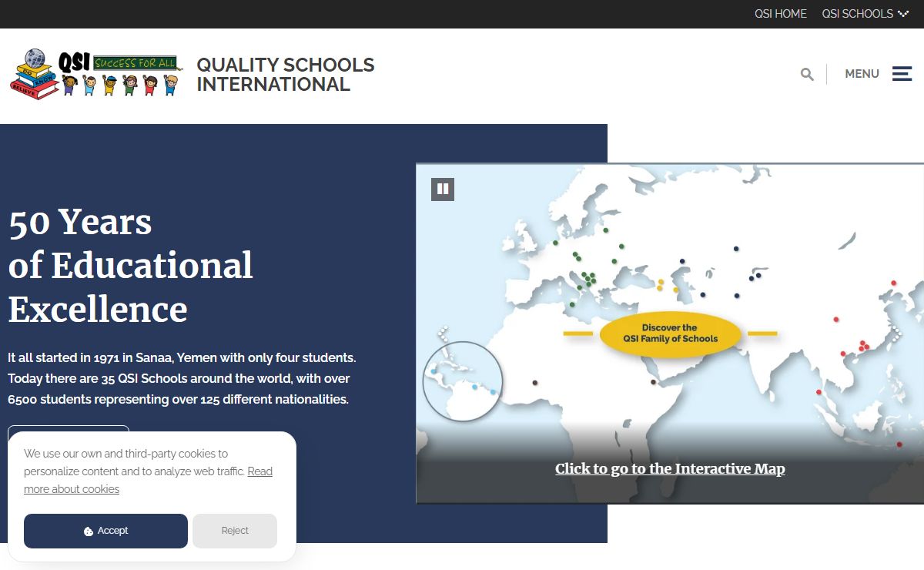
Task: Go to QSI HOME
Action: point(781,14)
